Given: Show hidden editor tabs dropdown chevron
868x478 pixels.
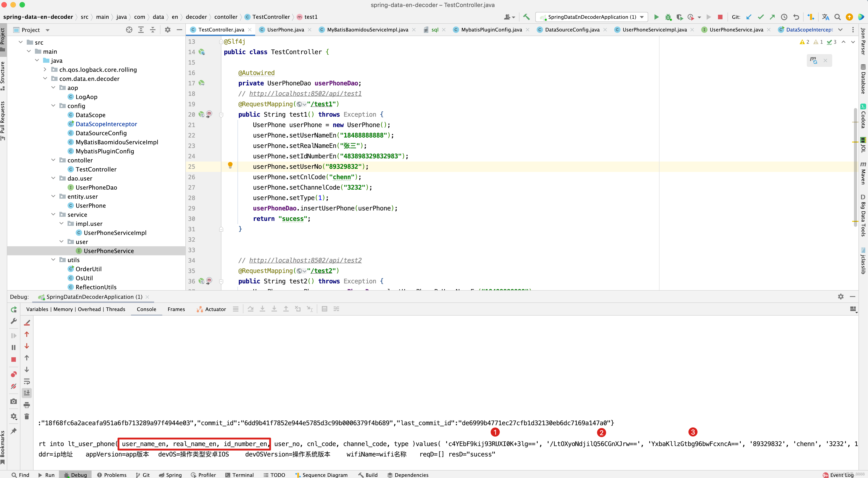Looking at the screenshot, I should click(x=840, y=30).
